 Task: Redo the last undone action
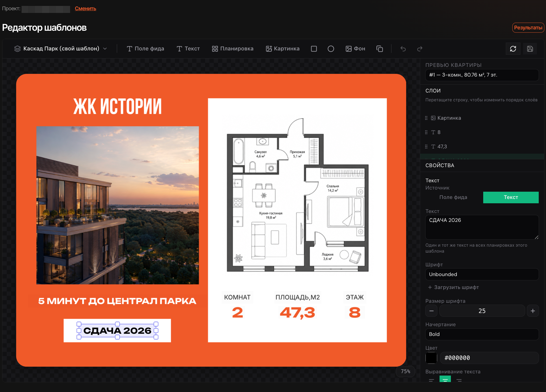point(420,49)
